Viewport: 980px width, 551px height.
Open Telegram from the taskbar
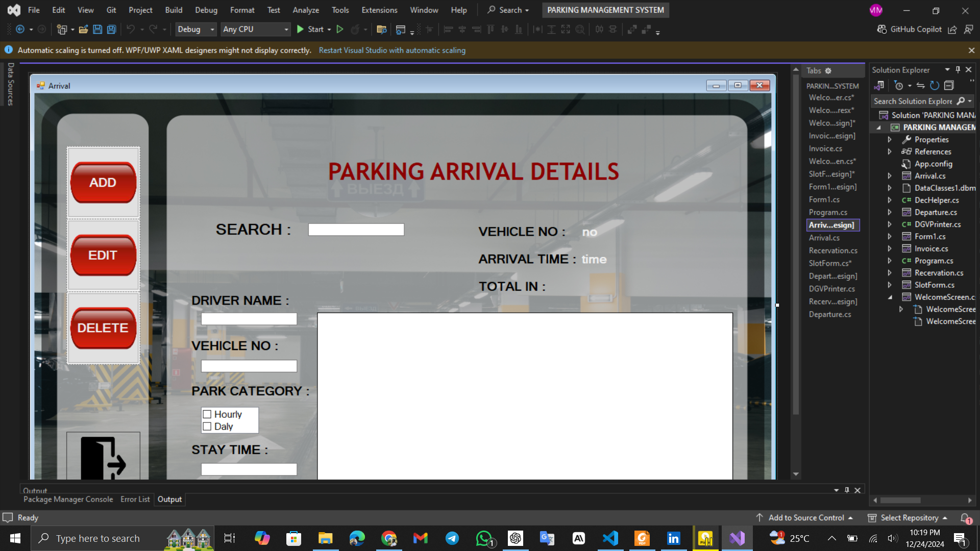452,538
